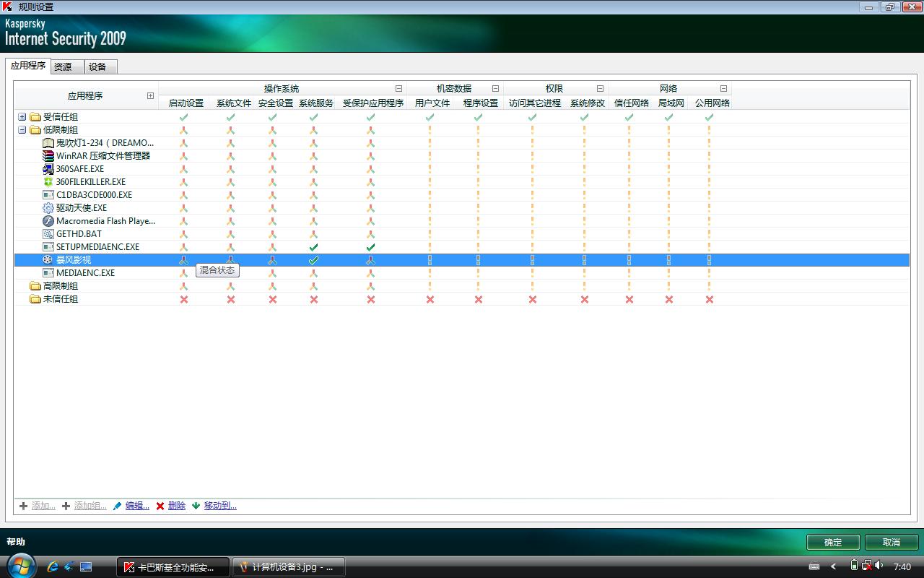Open the 卡巴斯基全功能安... taskbar button
The image size is (924, 578).
click(173, 567)
